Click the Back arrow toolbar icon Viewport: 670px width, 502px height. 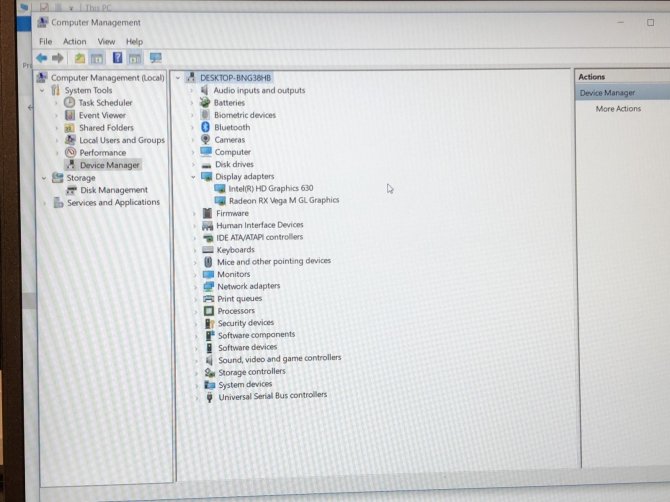[x=41, y=58]
